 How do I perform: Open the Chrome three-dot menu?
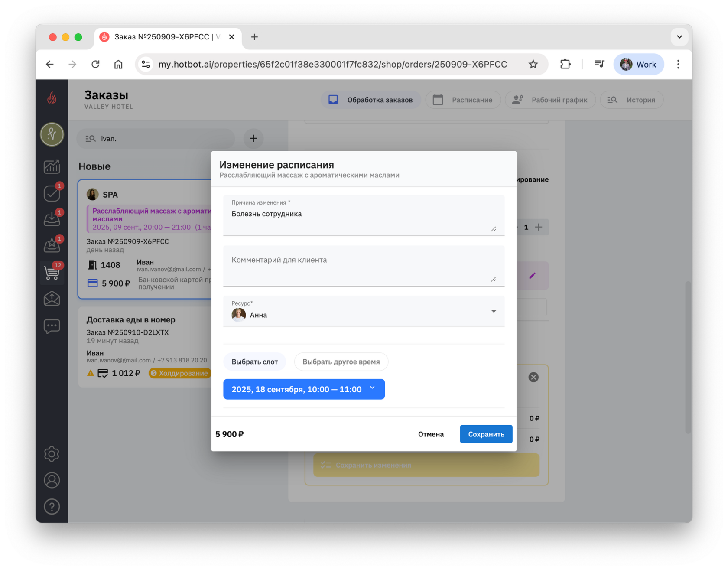[x=678, y=65]
